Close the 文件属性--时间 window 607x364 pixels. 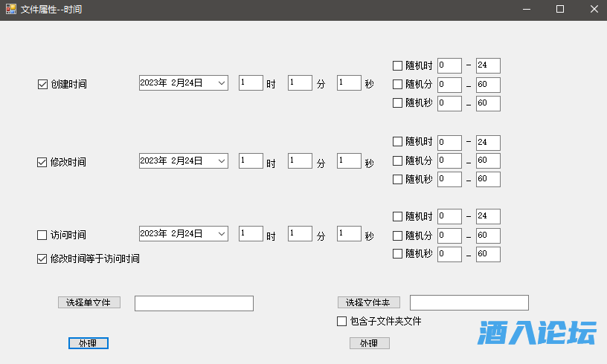pyautogui.click(x=594, y=10)
